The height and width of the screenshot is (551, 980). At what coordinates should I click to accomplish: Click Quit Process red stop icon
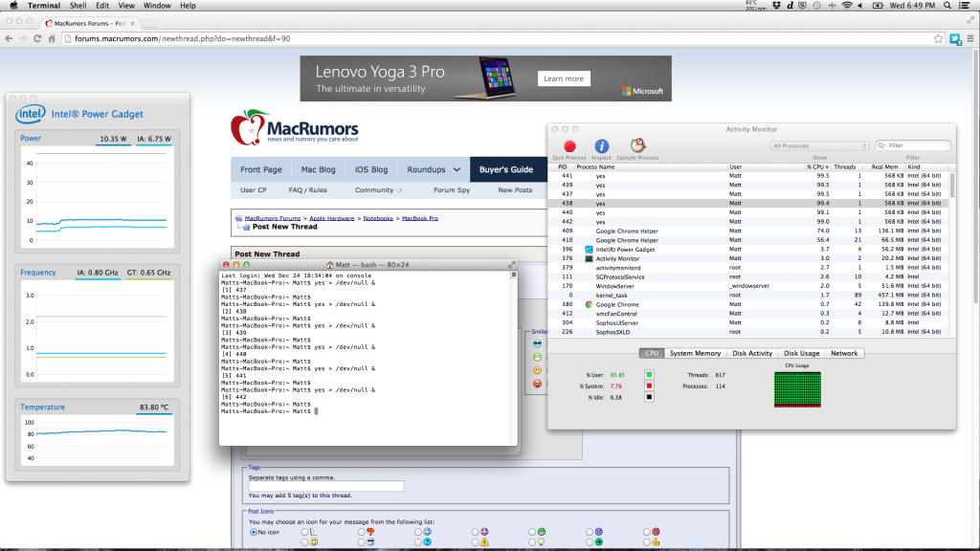[x=569, y=146]
